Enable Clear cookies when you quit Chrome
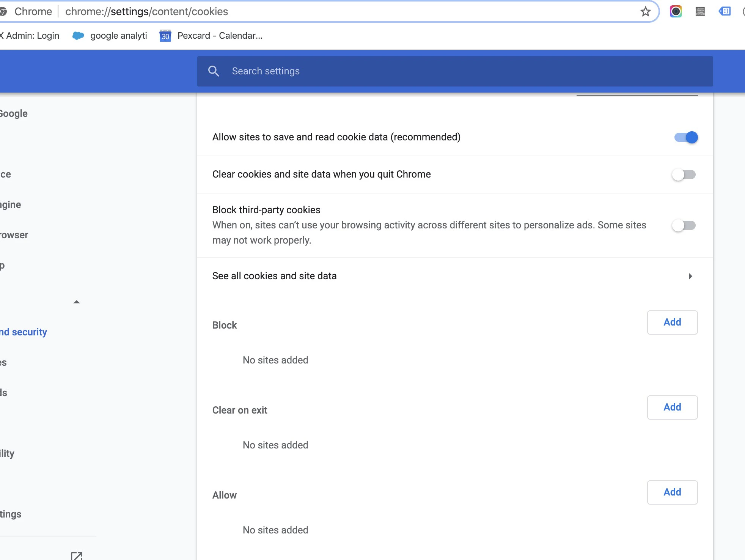This screenshot has height=560, width=745. pyautogui.click(x=684, y=175)
